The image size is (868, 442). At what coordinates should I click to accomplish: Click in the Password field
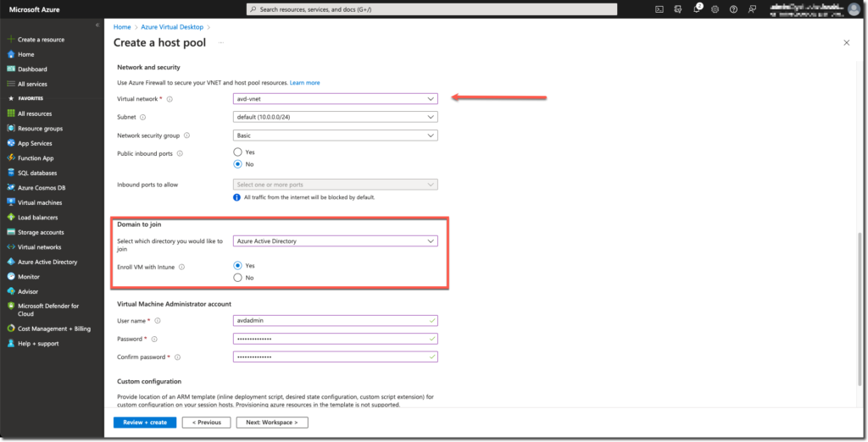coord(336,339)
